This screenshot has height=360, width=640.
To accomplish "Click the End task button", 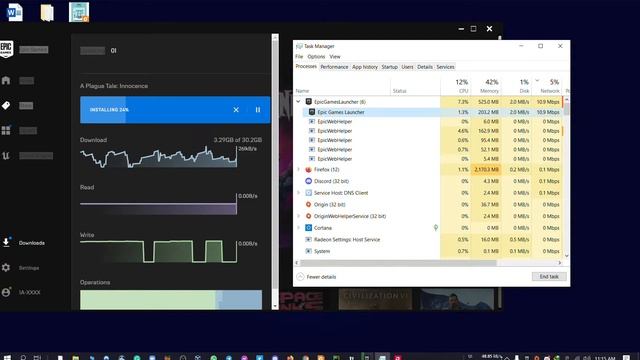I will point(549,277).
